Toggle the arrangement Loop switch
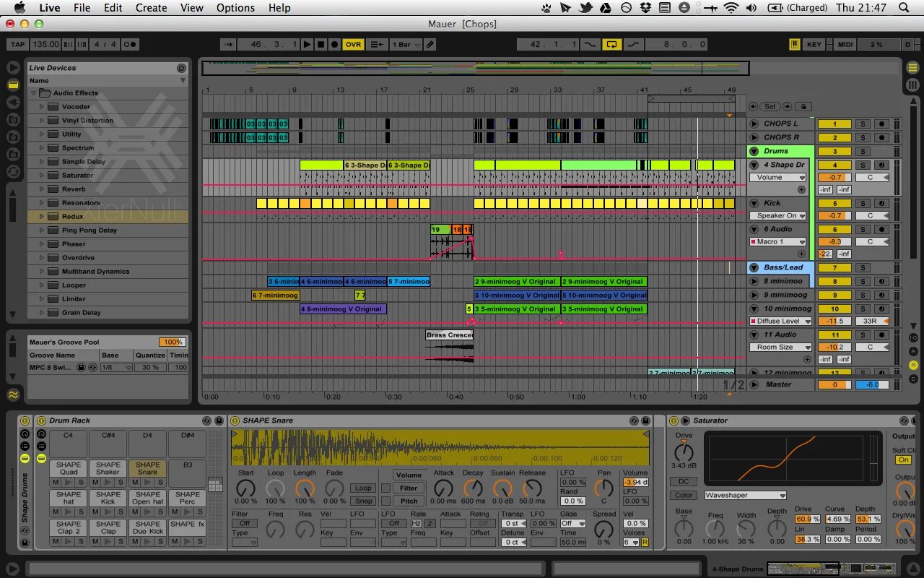 click(611, 44)
